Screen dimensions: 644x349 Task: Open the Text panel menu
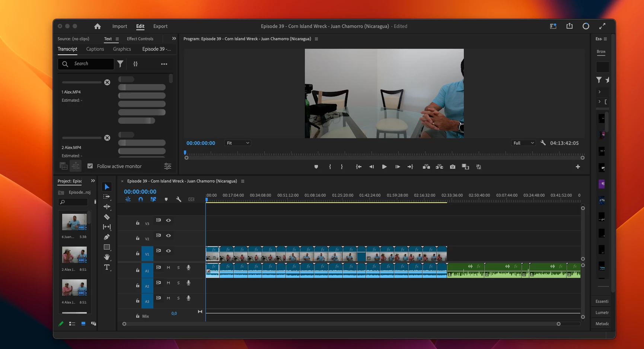coord(117,39)
